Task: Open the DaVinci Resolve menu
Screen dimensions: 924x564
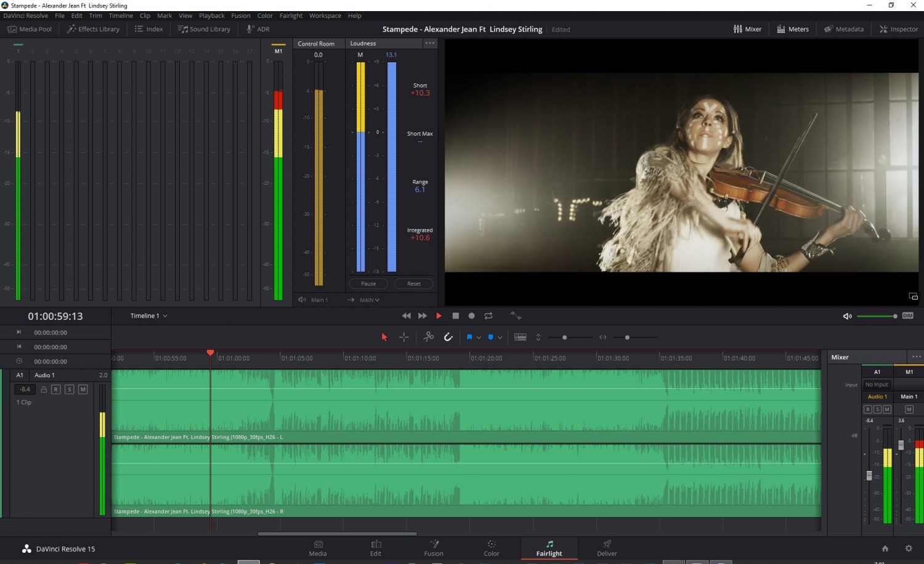Action: click(26, 15)
